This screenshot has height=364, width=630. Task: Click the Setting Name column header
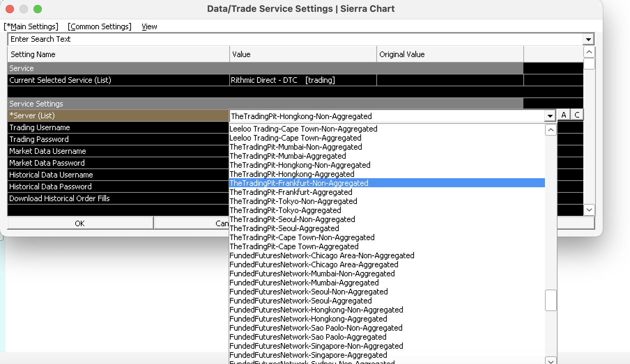point(118,54)
